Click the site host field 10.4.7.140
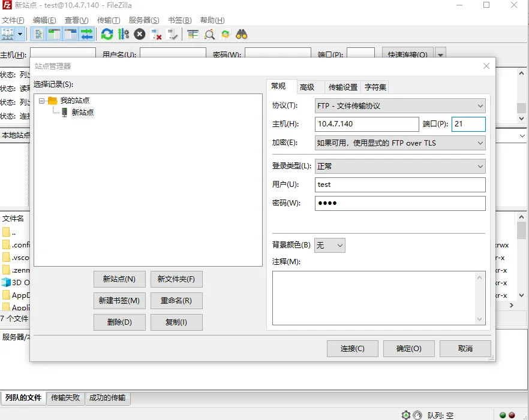 (366, 124)
